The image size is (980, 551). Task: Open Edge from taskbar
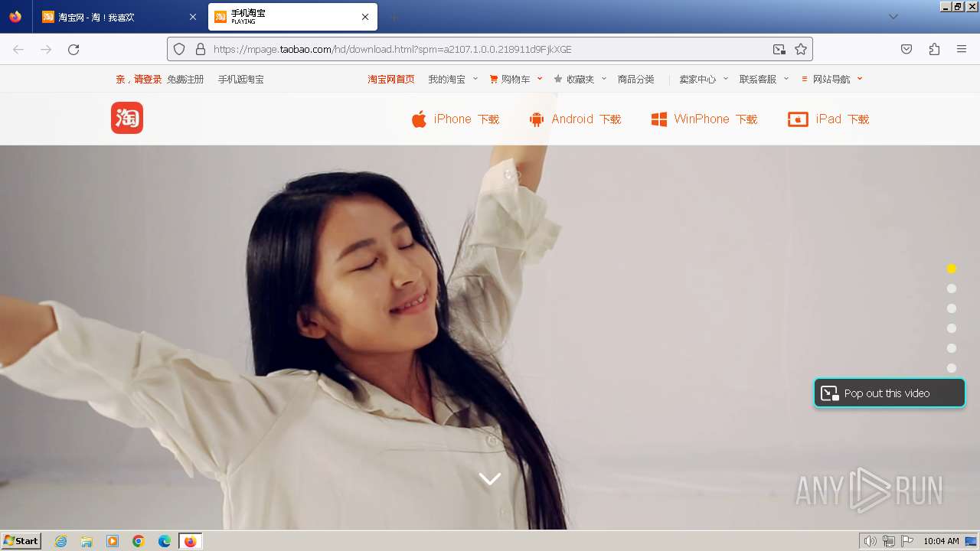(165, 541)
